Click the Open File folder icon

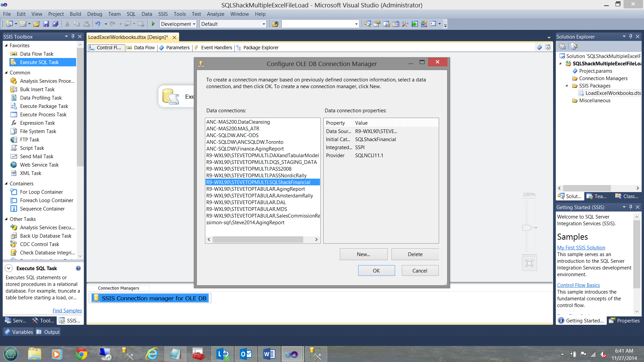pyautogui.click(x=37, y=24)
